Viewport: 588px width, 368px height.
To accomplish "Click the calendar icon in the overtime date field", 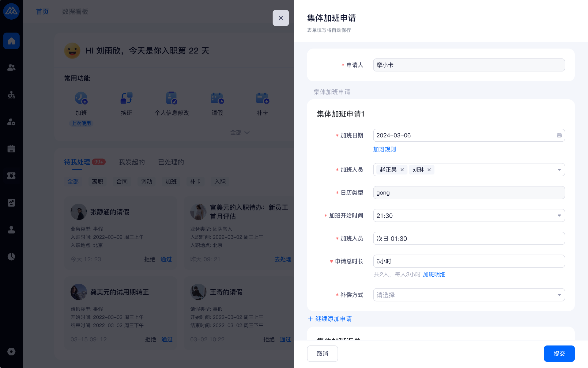I will click(x=559, y=135).
